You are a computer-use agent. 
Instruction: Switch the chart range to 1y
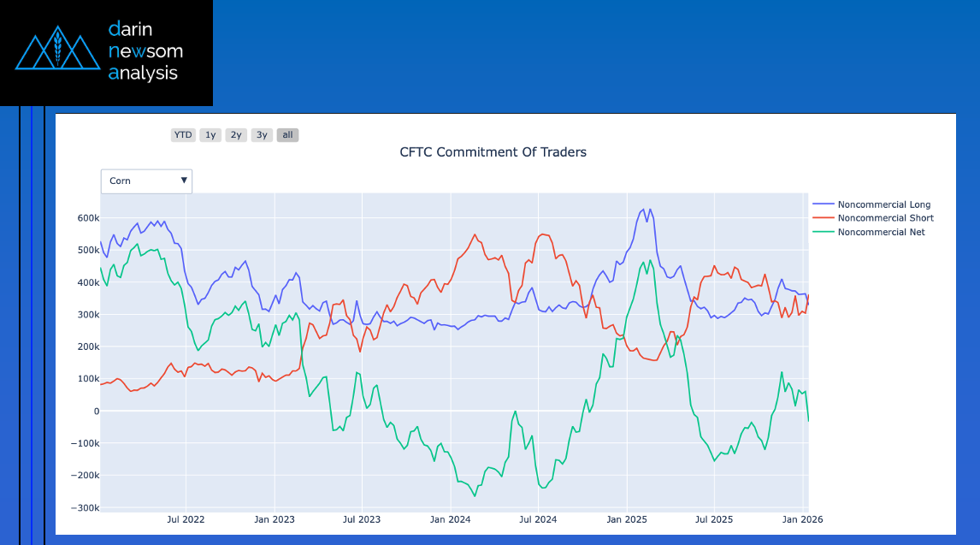[210, 135]
